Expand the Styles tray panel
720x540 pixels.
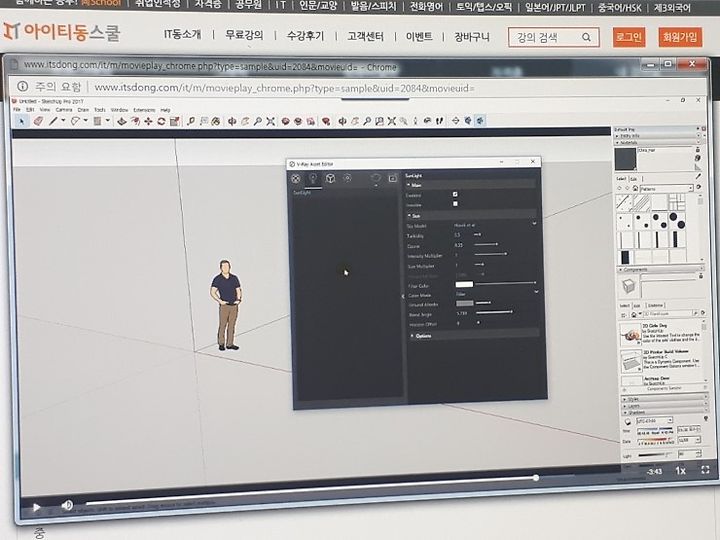664,400
